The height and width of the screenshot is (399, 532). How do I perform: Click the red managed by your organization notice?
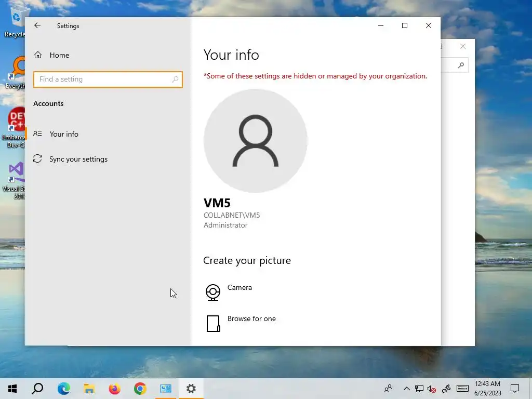pyautogui.click(x=315, y=76)
